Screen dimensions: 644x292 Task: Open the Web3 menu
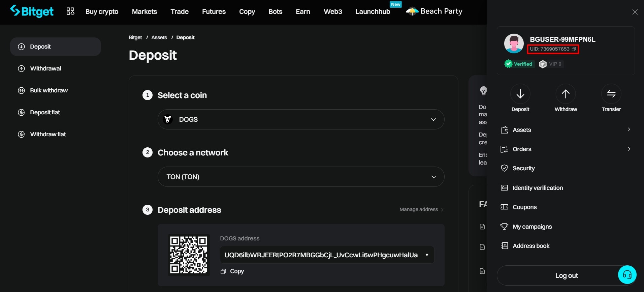pos(333,11)
